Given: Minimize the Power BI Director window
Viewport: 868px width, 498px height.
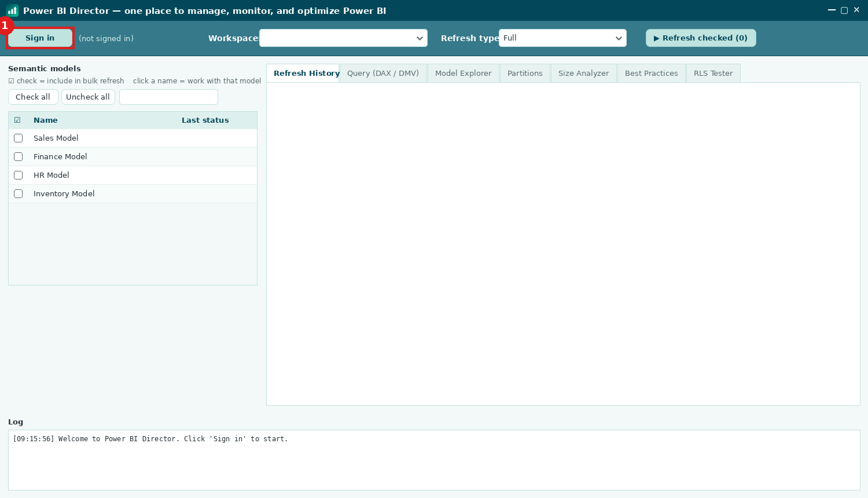Looking at the screenshot, I should click(x=832, y=10).
